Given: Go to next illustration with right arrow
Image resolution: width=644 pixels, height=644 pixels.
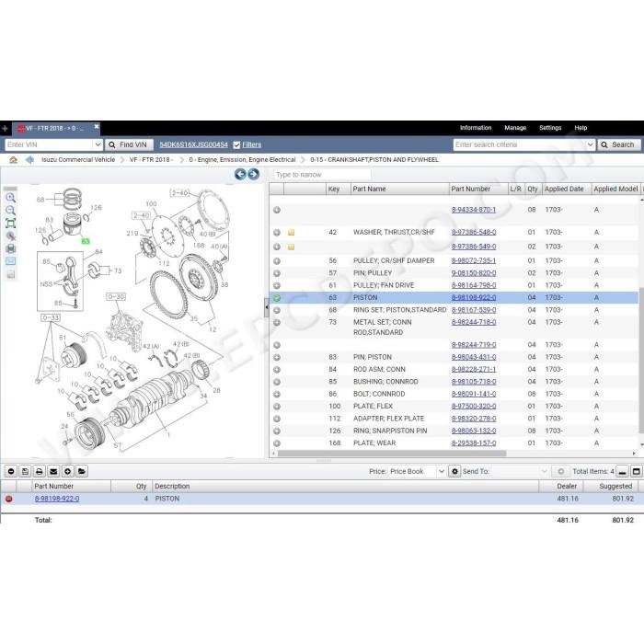Looking at the screenshot, I should coord(254,174).
